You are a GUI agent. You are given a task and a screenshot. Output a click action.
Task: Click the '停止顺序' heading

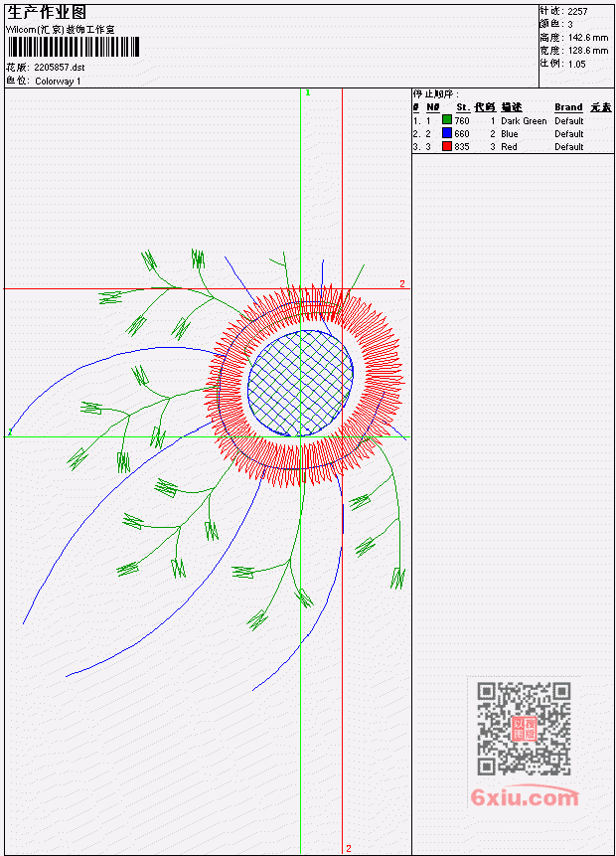tap(435, 94)
